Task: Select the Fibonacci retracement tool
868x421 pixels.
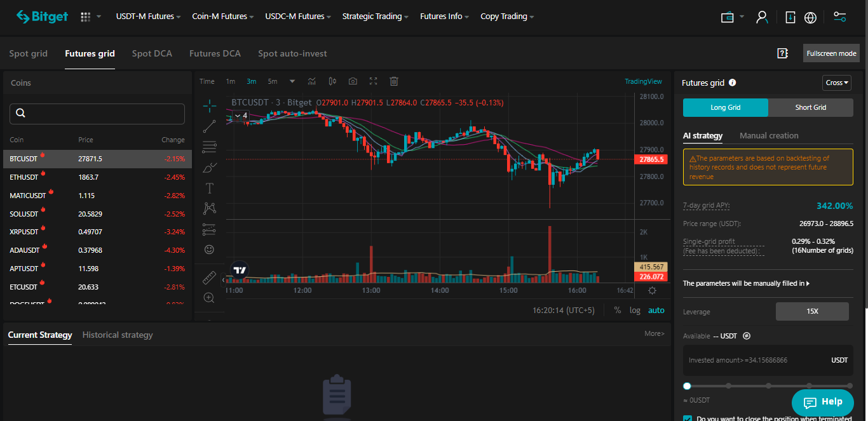Action: [209, 147]
